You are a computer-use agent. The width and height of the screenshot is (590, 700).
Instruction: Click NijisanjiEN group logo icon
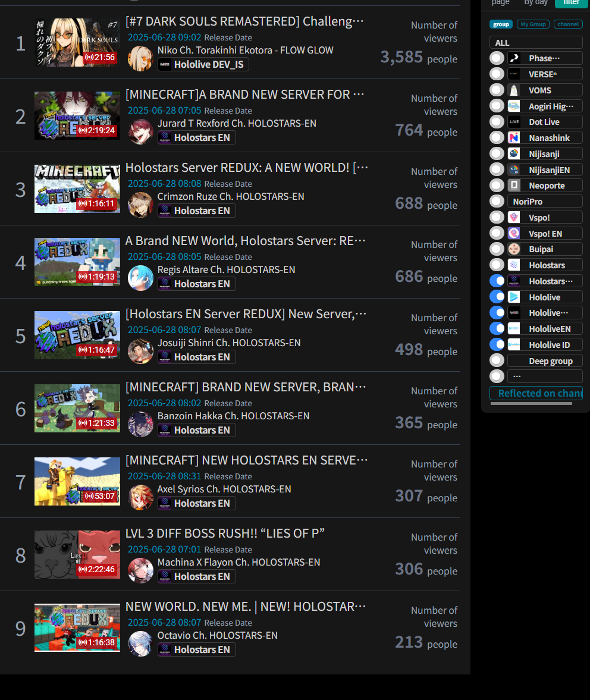(x=514, y=169)
